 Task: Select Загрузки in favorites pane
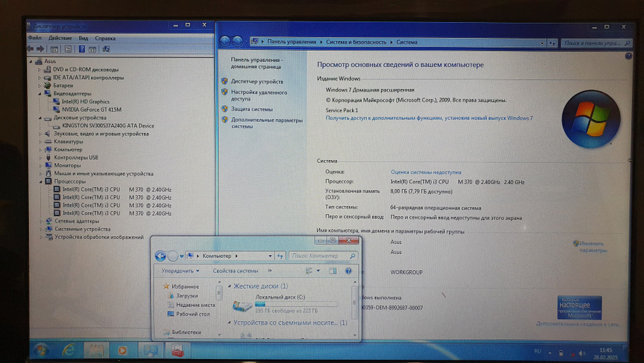pyautogui.click(x=187, y=295)
